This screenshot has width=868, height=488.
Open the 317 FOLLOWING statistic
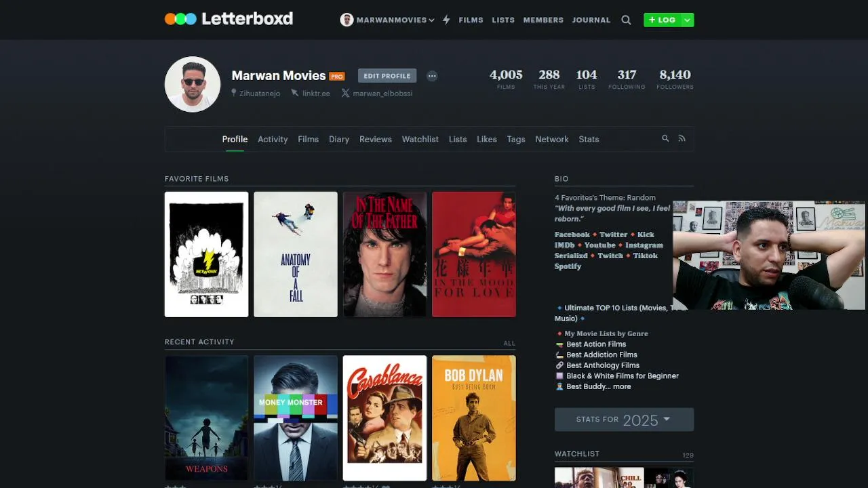click(x=627, y=79)
